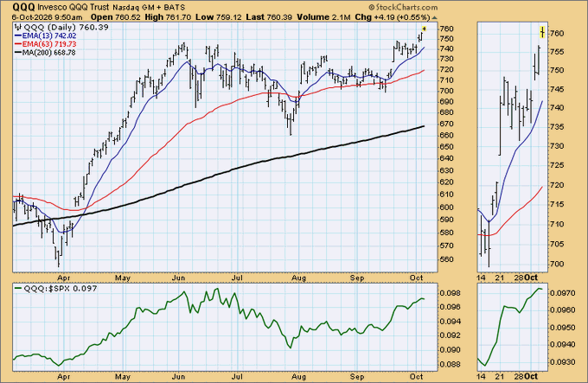Click the yellow-highlighted bar in zoomed price panel

pos(542,31)
